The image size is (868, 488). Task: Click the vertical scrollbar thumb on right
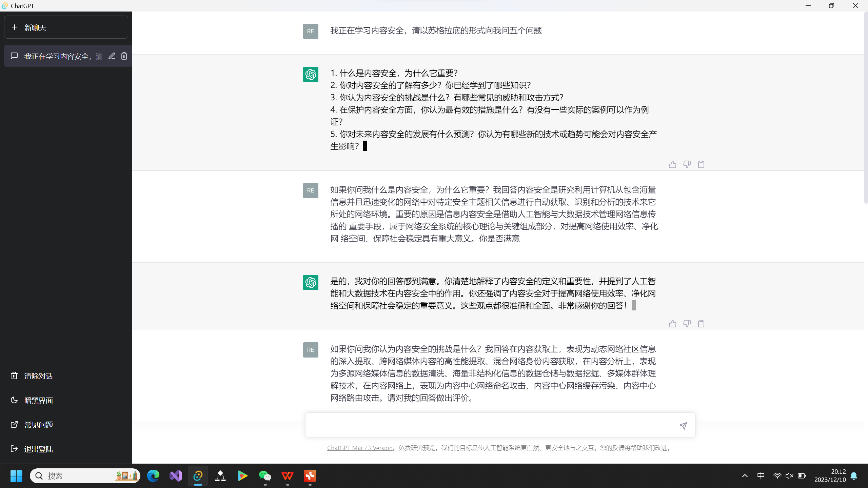(866, 108)
